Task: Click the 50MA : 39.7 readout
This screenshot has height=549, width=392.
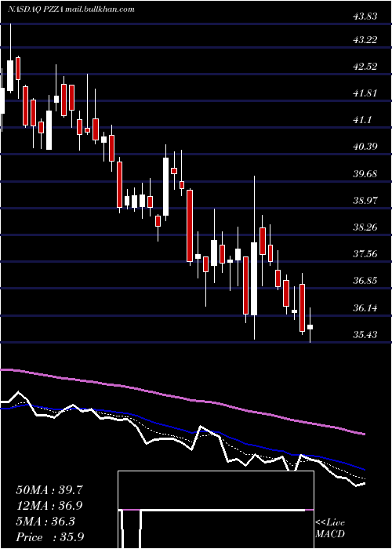Action: click(49, 490)
